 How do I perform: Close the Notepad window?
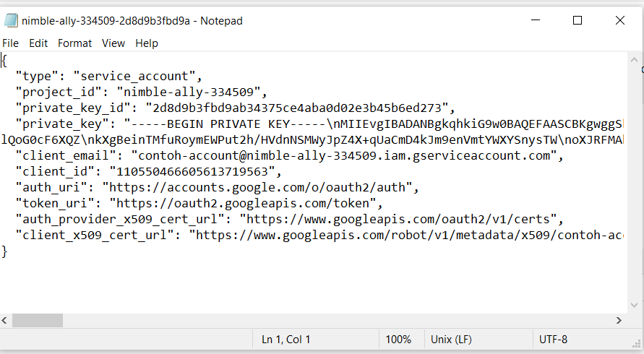(620, 20)
